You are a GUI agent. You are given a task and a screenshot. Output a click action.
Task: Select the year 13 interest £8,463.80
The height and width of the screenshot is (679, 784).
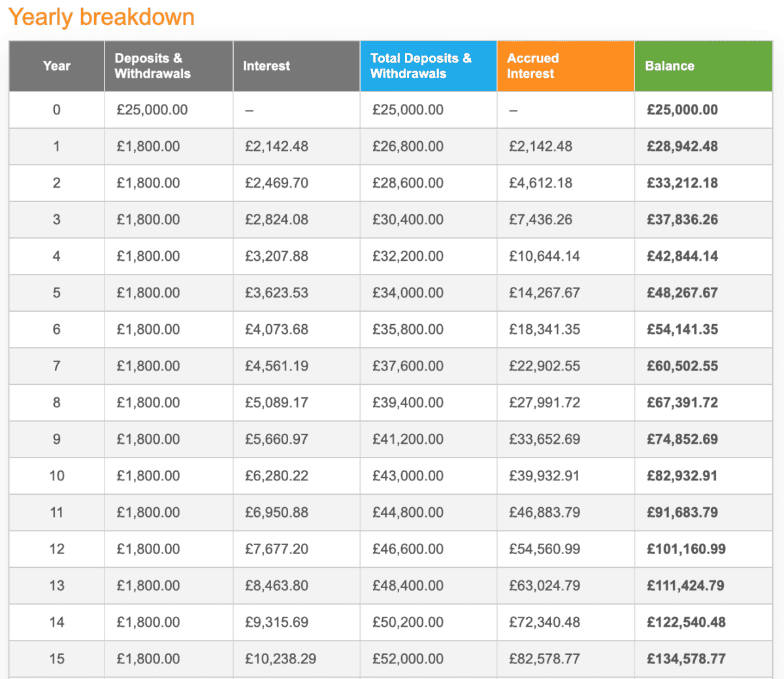tap(276, 586)
